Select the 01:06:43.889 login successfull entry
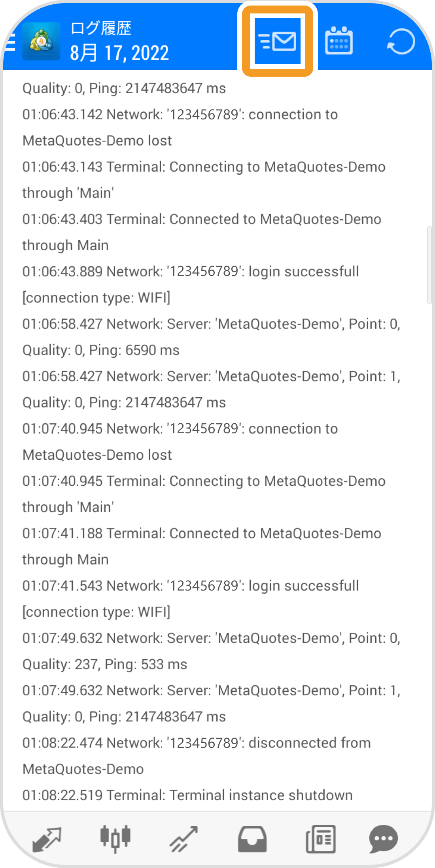The height and width of the screenshot is (868, 435). click(191, 285)
